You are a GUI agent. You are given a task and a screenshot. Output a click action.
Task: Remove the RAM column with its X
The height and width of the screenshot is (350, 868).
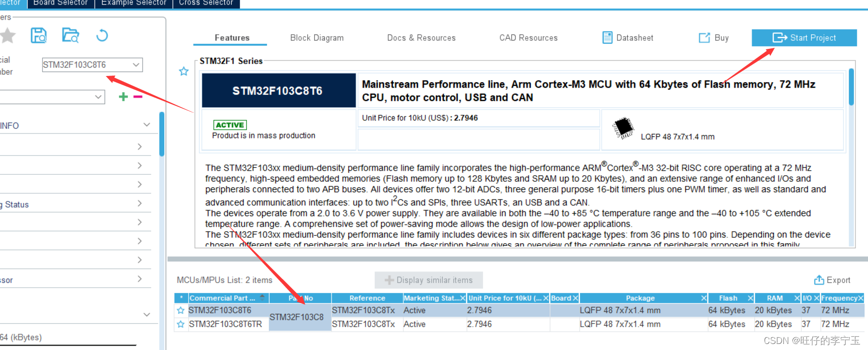click(x=797, y=298)
